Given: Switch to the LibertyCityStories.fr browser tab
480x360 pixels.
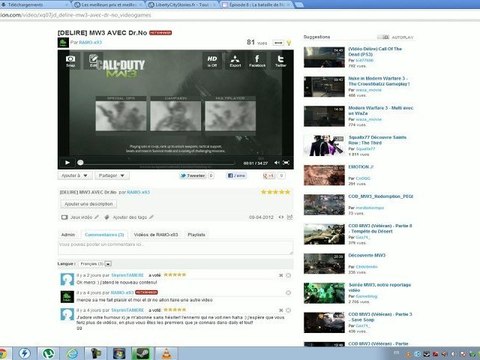Looking at the screenshot, I should (x=182, y=5).
